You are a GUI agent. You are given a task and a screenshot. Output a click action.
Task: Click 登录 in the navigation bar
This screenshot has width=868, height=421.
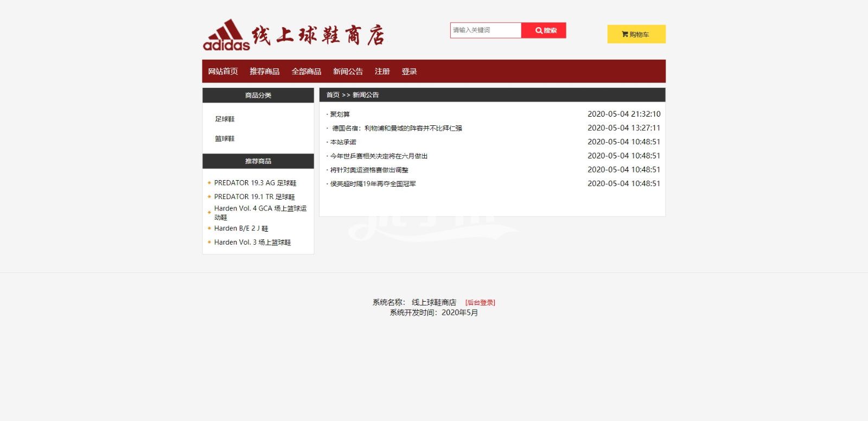(409, 72)
